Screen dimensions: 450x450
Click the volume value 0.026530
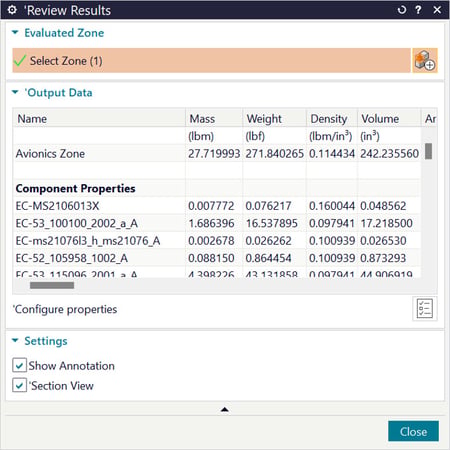coord(383,241)
